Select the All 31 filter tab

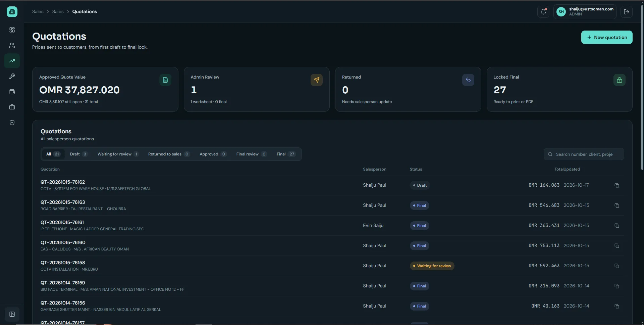pos(53,154)
